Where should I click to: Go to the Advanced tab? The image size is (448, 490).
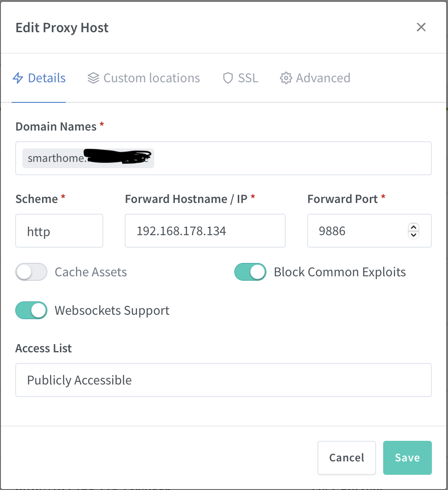click(x=323, y=78)
